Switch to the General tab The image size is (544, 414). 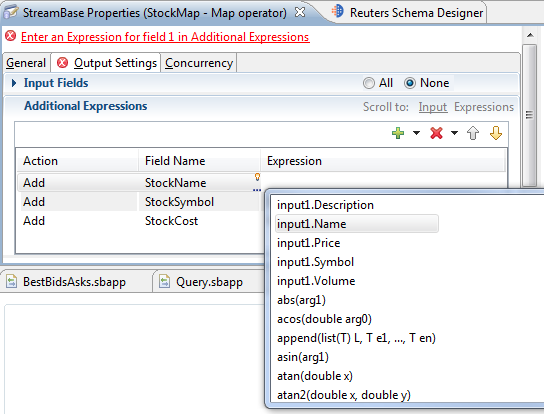(x=26, y=63)
